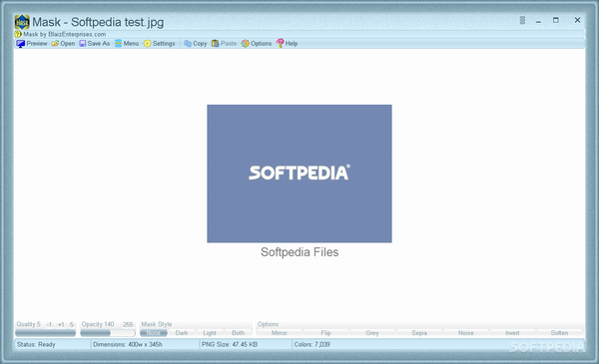Click the Save As floppy icon
The width and height of the screenshot is (599, 364).
click(83, 44)
